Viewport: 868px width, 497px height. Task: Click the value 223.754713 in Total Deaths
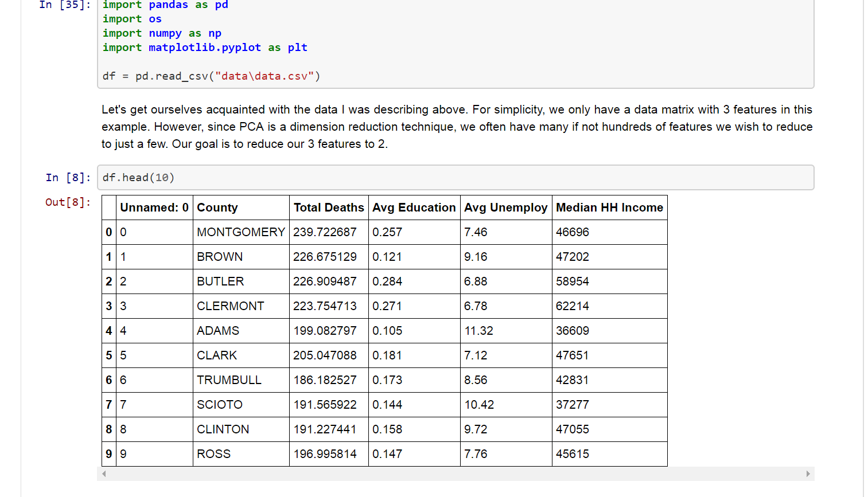[x=329, y=306]
